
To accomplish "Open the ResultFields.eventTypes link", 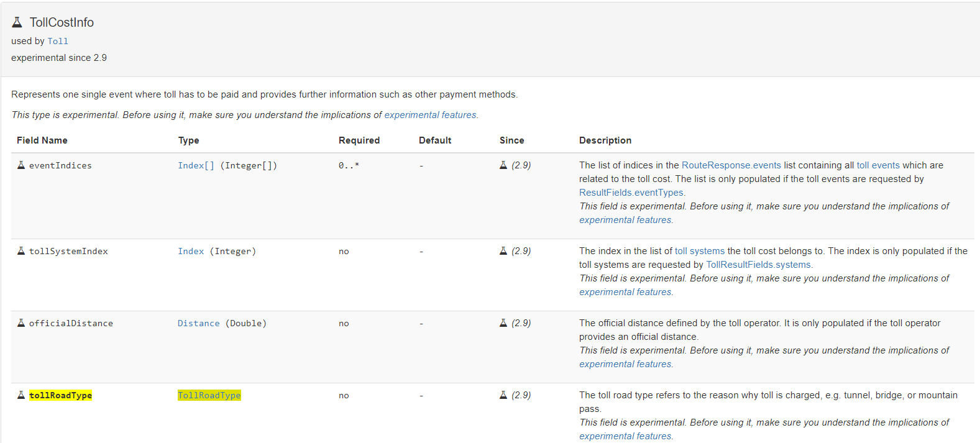I will [x=631, y=193].
